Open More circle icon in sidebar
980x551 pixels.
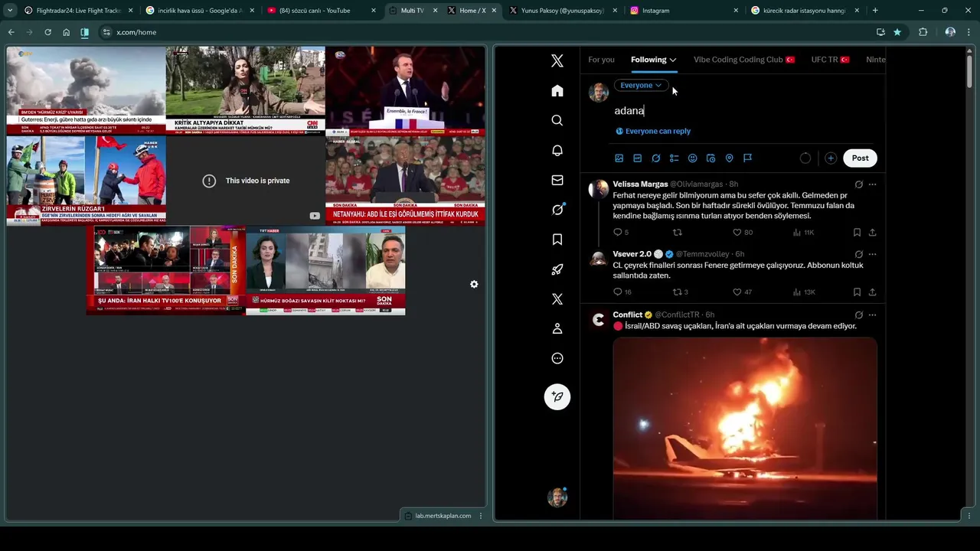coord(557,358)
